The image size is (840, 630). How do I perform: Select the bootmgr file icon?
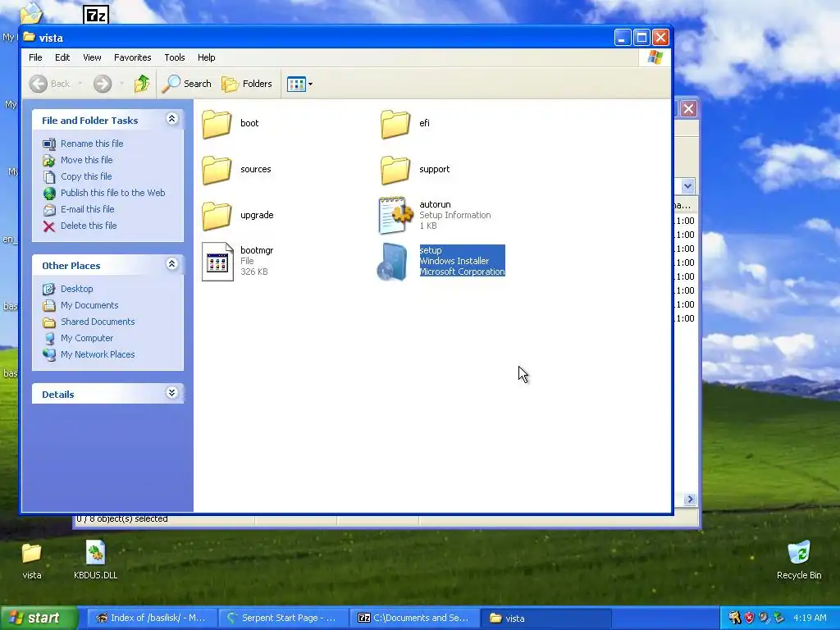217,262
